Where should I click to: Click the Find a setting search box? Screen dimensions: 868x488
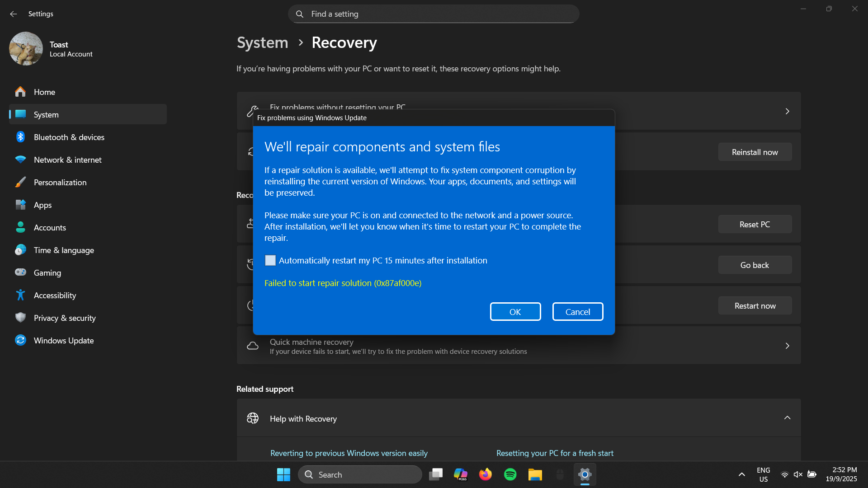point(433,14)
